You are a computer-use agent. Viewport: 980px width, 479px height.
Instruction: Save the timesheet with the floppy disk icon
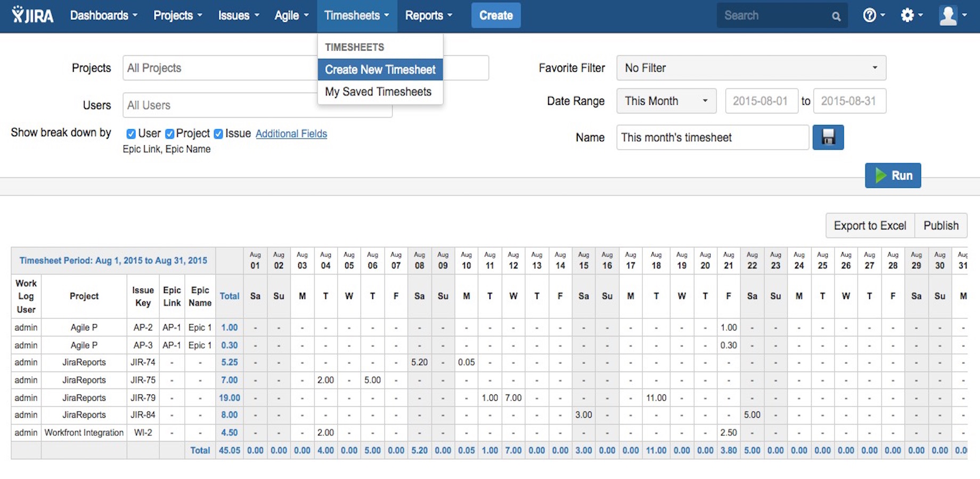click(x=828, y=137)
